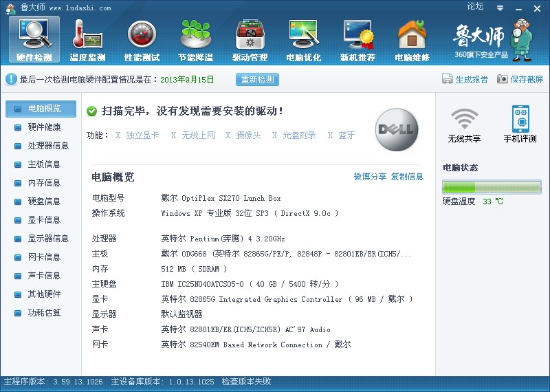Click 保存截屏 save screenshot

pos(520,79)
